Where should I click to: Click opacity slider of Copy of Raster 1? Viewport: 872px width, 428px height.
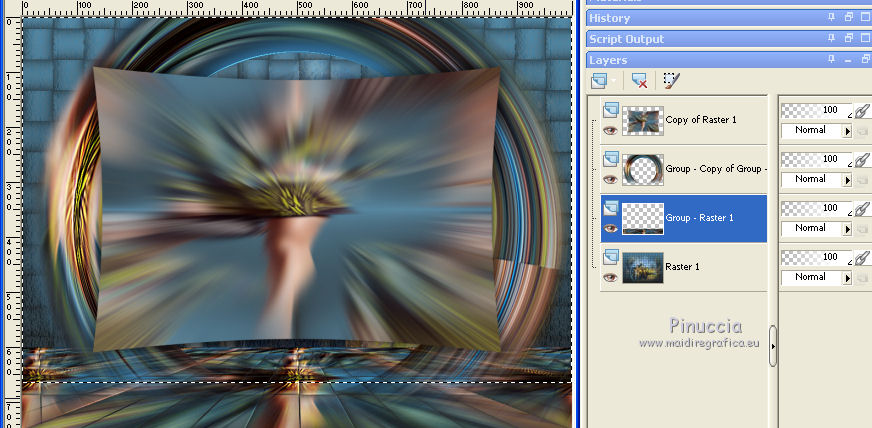click(x=816, y=111)
